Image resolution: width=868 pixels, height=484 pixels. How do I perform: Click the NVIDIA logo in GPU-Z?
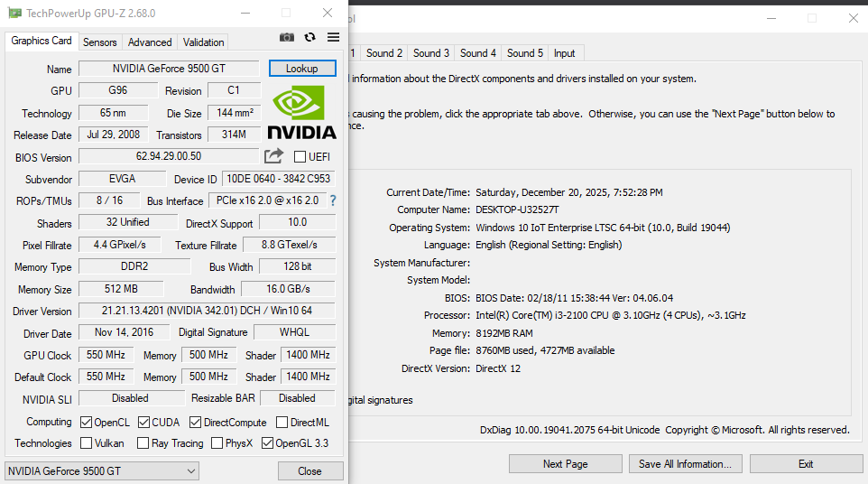tap(301, 112)
